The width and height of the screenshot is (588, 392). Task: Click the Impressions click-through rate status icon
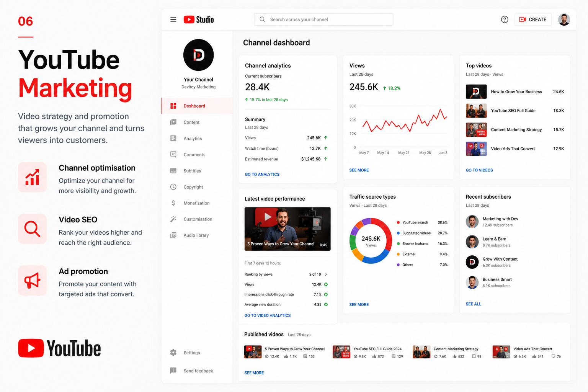pyautogui.click(x=326, y=294)
